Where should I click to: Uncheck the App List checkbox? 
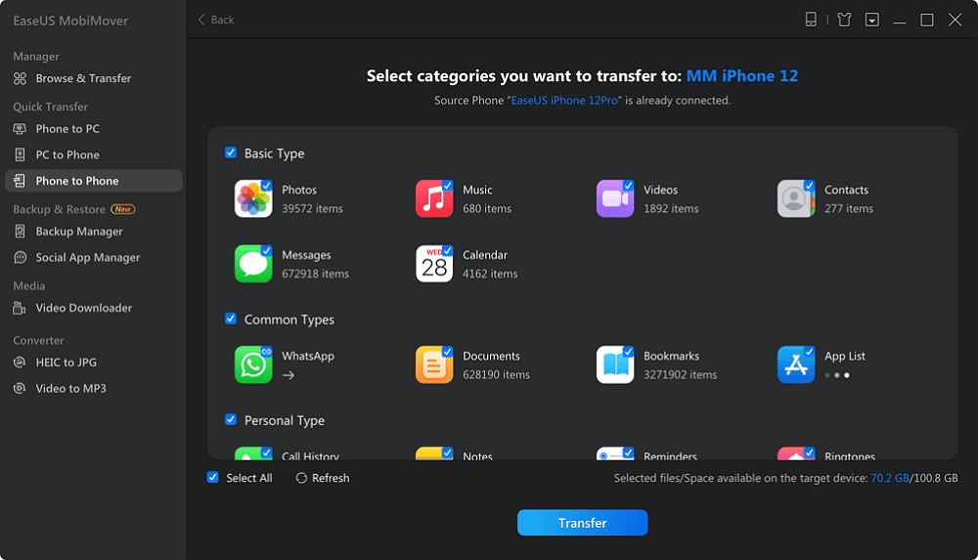[809, 351]
